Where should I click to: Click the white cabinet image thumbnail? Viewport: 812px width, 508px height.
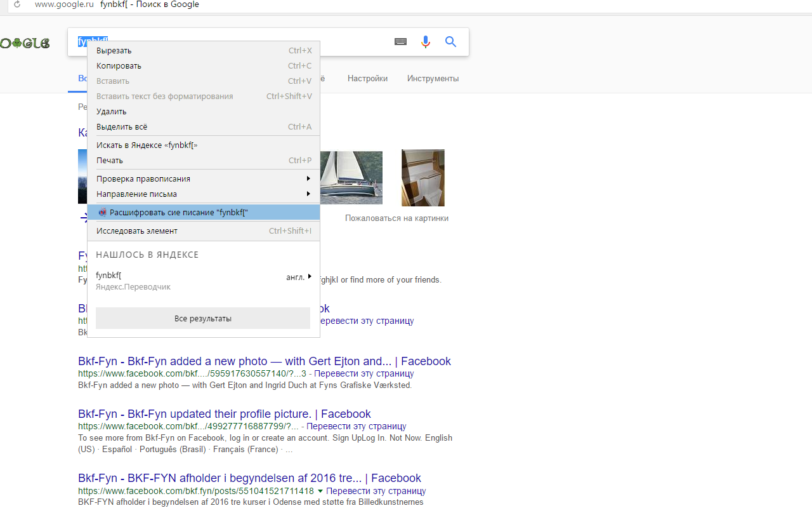pyautogui.click(x=423, y=178)
